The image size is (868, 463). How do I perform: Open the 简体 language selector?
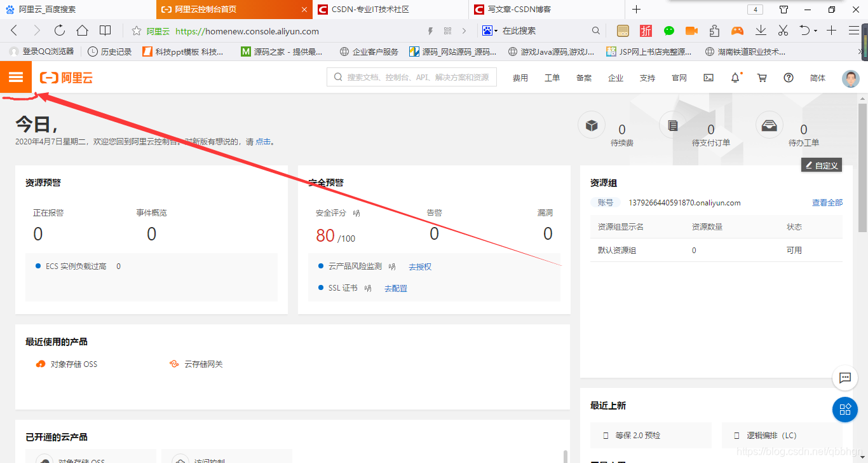818,78
